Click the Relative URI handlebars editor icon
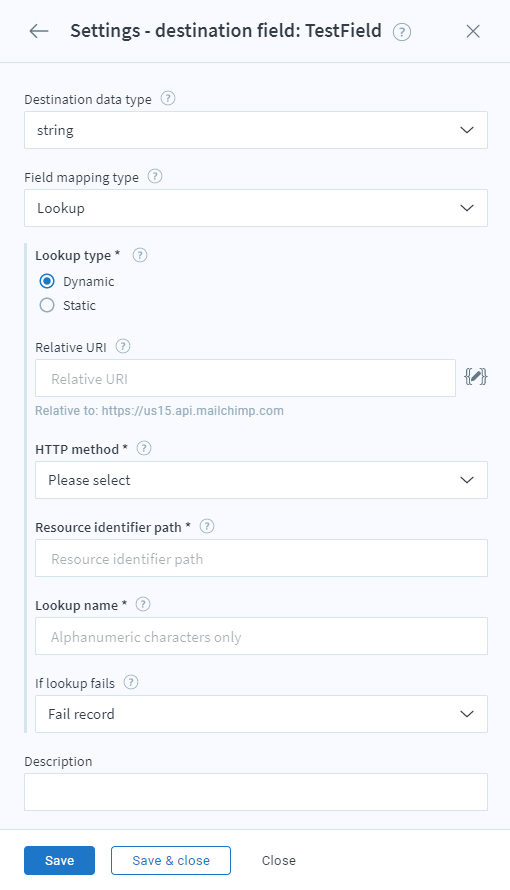Image resolution: width=510 pixels, height=890 pixels. [x=475, y=376]
